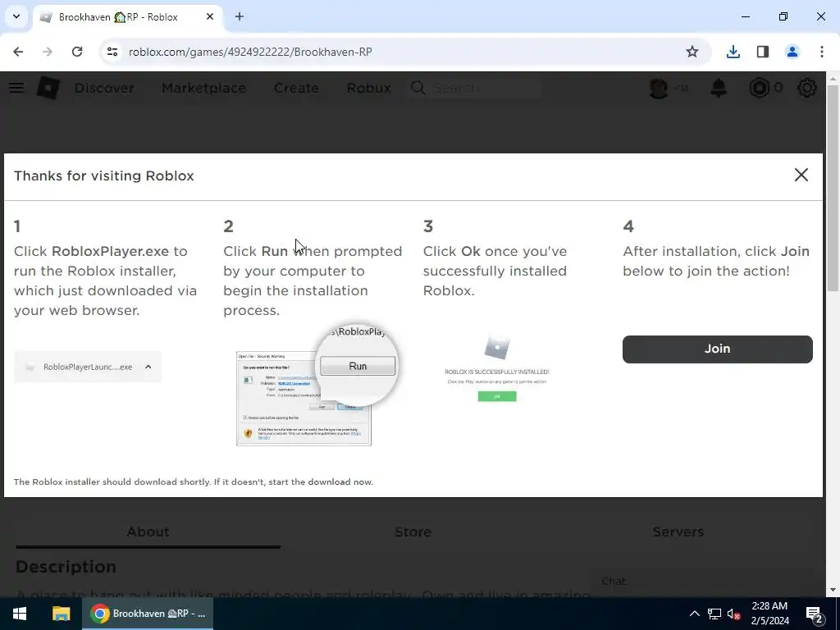Click the page vertical scrollbar

[833, 188]
